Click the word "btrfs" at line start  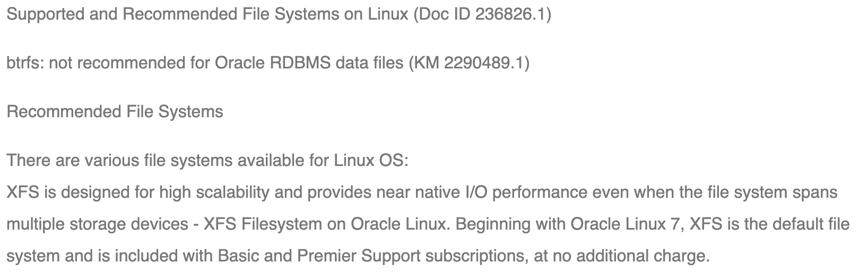pyautogui.click(x=24, y=63)
